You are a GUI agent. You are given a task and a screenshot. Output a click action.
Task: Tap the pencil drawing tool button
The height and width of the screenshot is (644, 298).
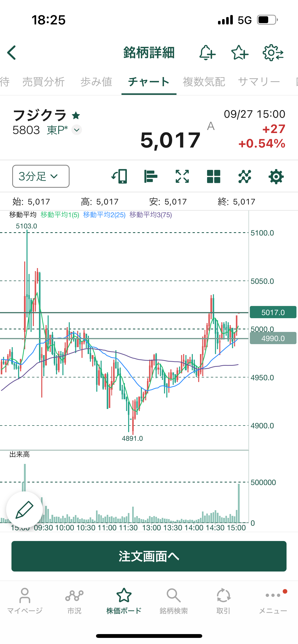[24, 510]
